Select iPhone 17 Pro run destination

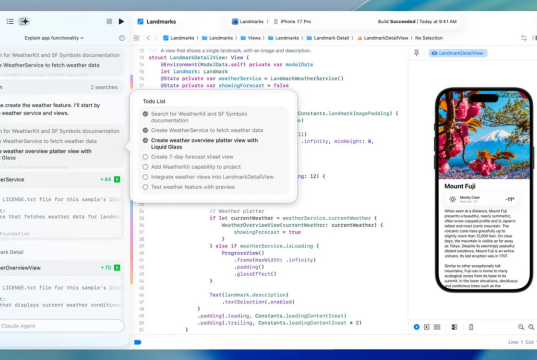(292, 22)
